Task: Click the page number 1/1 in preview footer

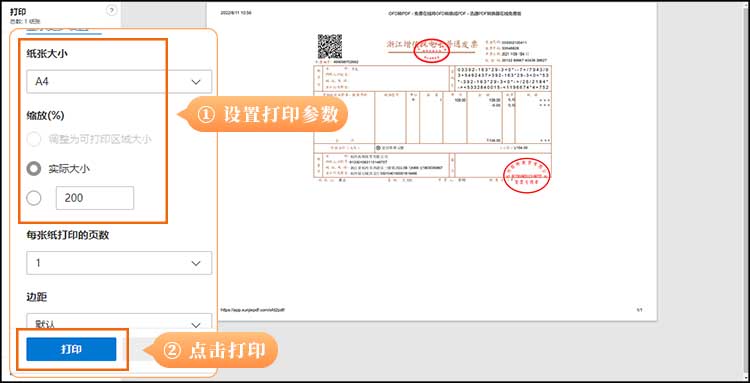Action: [x=639, y=310]
